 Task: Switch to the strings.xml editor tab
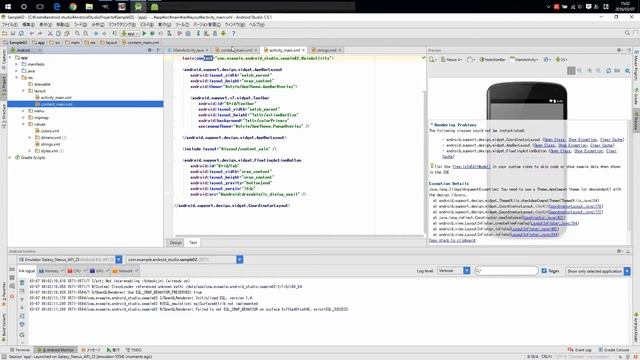(x=327, y=50)
